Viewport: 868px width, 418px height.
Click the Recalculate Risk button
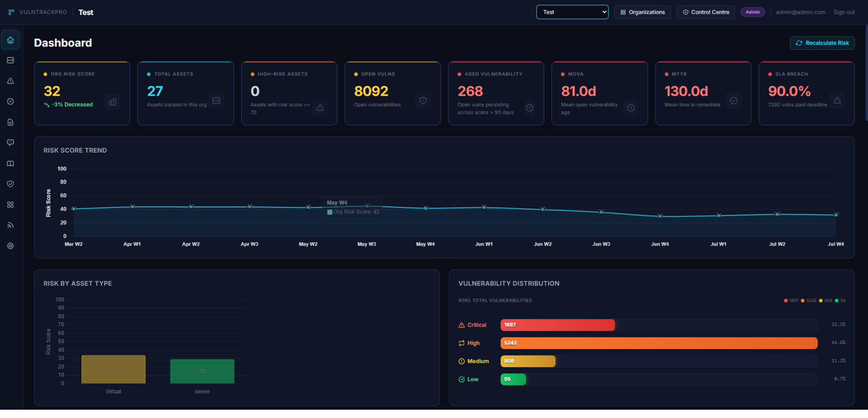click(x=822, y=43)
